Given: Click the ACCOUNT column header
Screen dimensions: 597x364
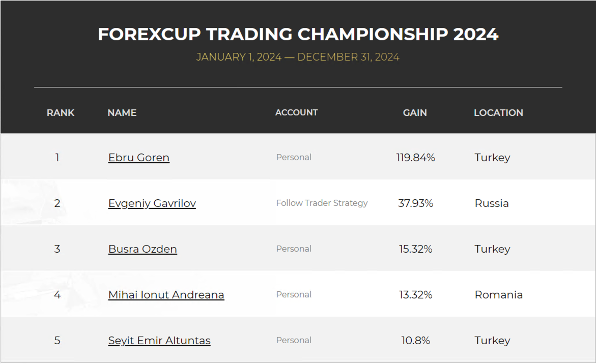Looking at the screenshot, I should click(296, 112).
